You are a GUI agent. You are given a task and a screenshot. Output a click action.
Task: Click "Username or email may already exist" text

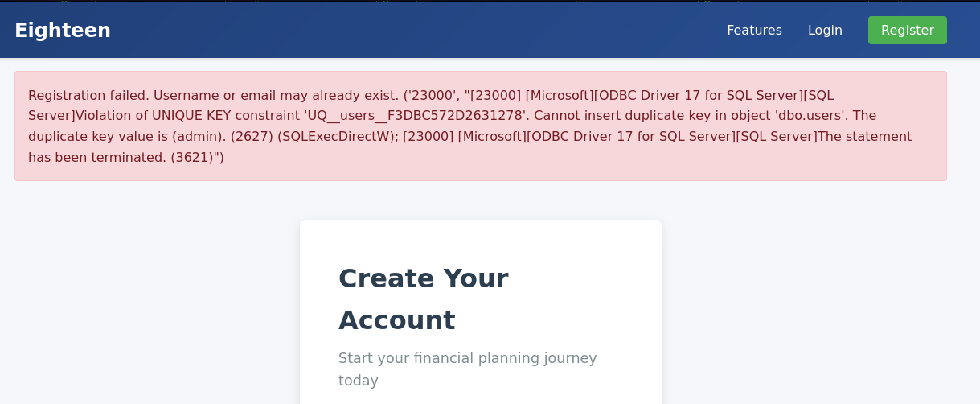pos(275,96)
